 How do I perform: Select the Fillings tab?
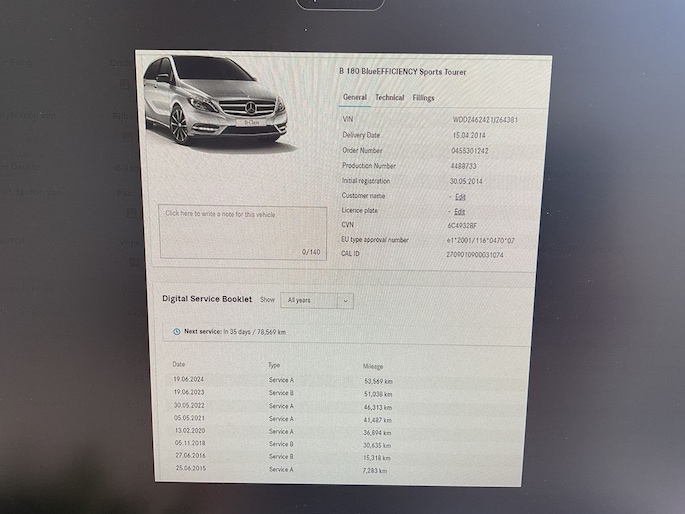pos(423,98)
